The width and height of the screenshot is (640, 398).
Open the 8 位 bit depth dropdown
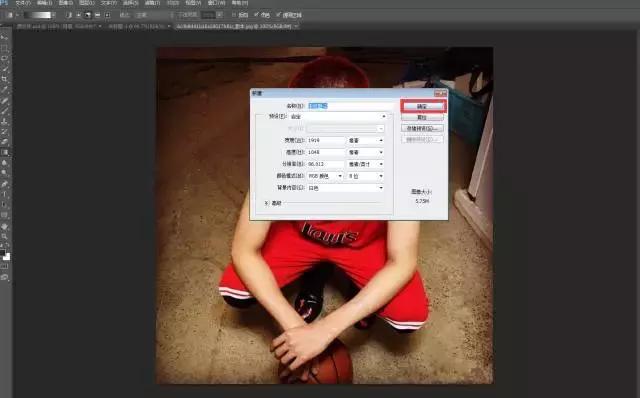(366, 176)
